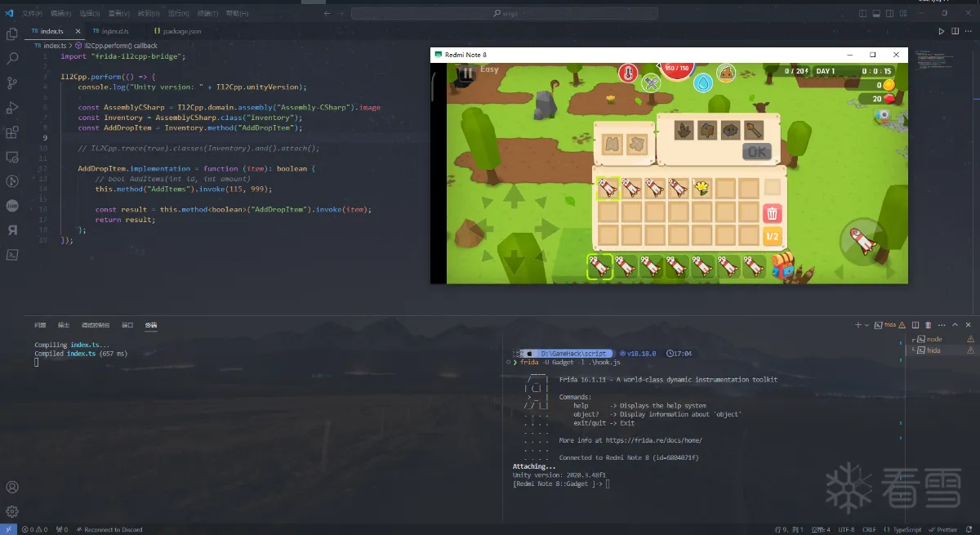Click the red trash can in inventory
The image size is (980, 535).
point(772,213)
